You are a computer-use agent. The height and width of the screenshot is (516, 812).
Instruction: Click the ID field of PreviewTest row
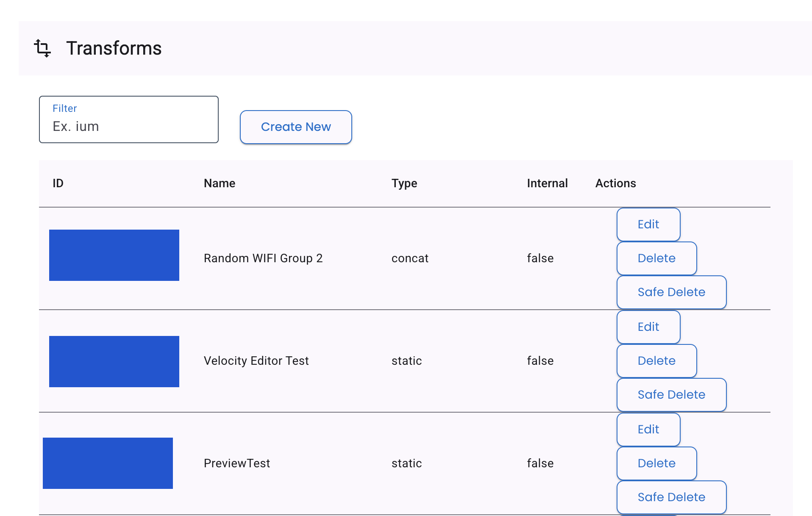(108, 463)
